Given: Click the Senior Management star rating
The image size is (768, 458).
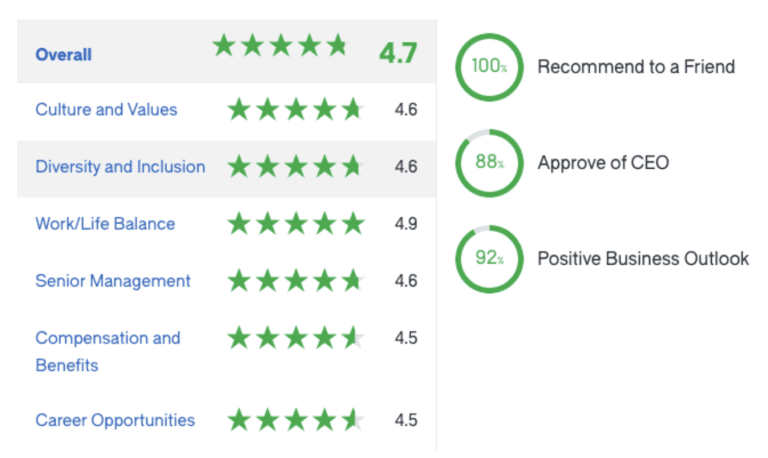Looking at the screenshot, I should point(296,281).
